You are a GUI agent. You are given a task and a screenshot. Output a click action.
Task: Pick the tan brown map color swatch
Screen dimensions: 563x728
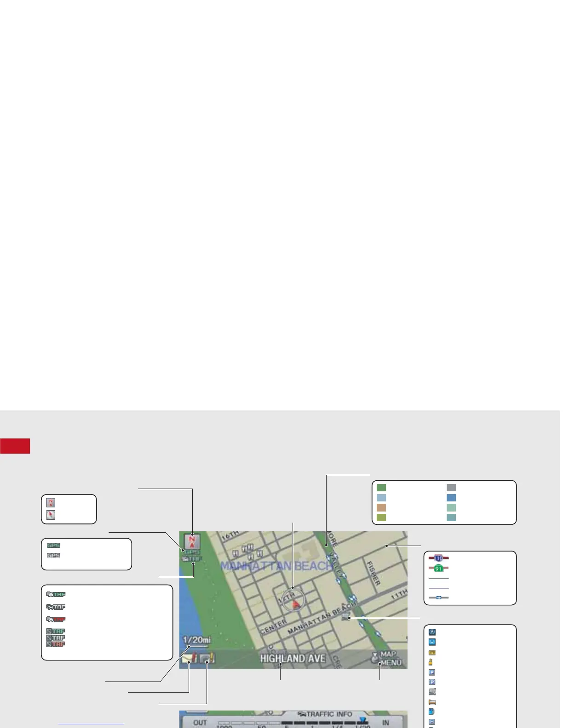tap(381, 507)
